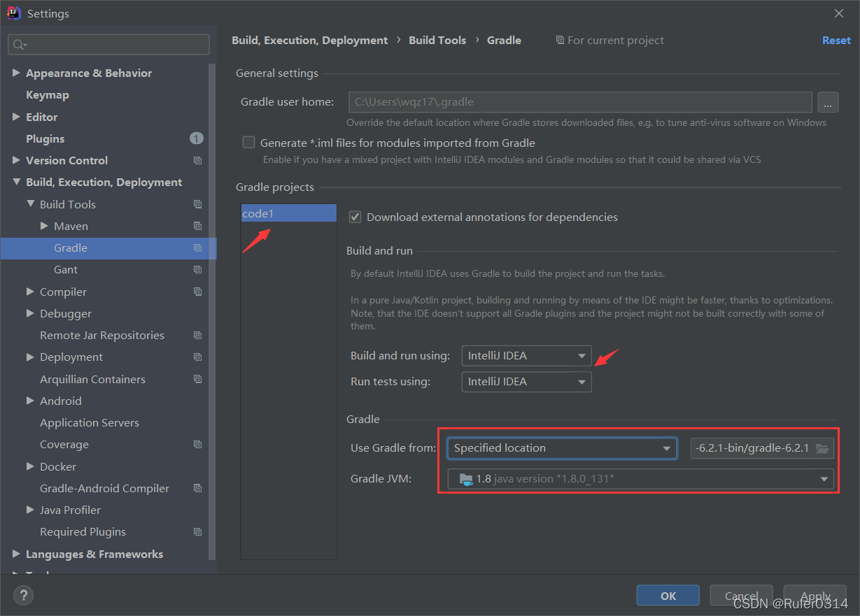Click the JDK folder icon in Gradle JVM
The width and height of the screenshot is (860, 616).
click(x=465, y=480)
